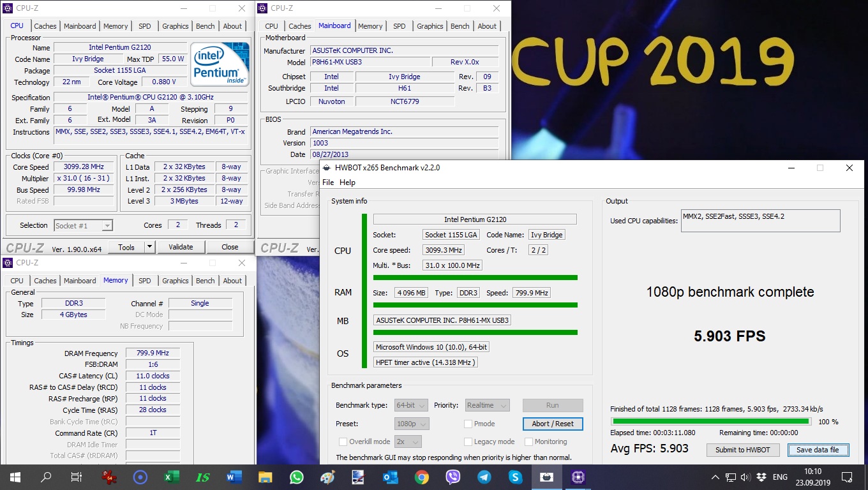
Task: Click the Core Speed 3099.28 MHz value
Action: (x=84, y=167)
